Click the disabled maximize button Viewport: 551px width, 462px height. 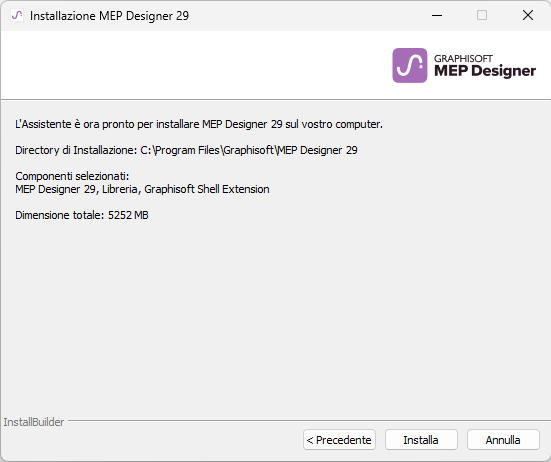[x=482, y=15]
